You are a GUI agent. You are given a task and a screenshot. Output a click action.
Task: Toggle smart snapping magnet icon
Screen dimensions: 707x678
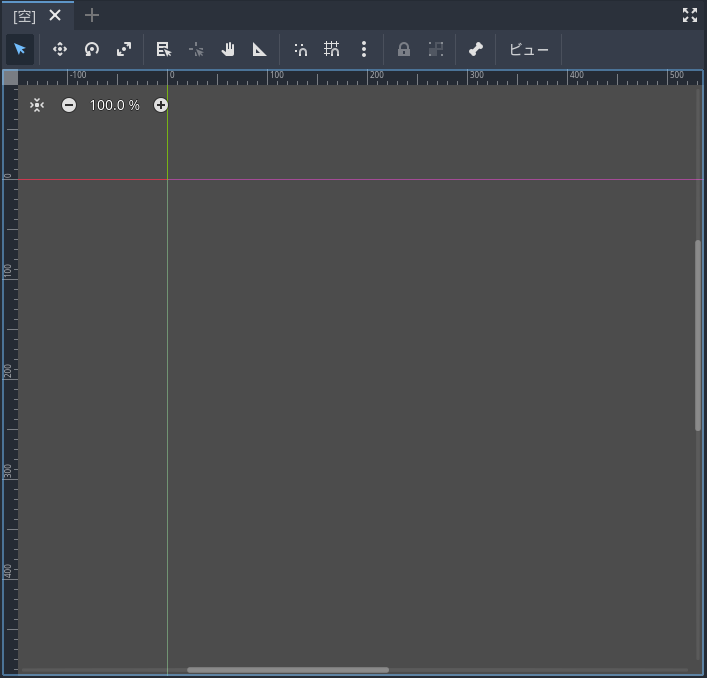tap(300, 49)
